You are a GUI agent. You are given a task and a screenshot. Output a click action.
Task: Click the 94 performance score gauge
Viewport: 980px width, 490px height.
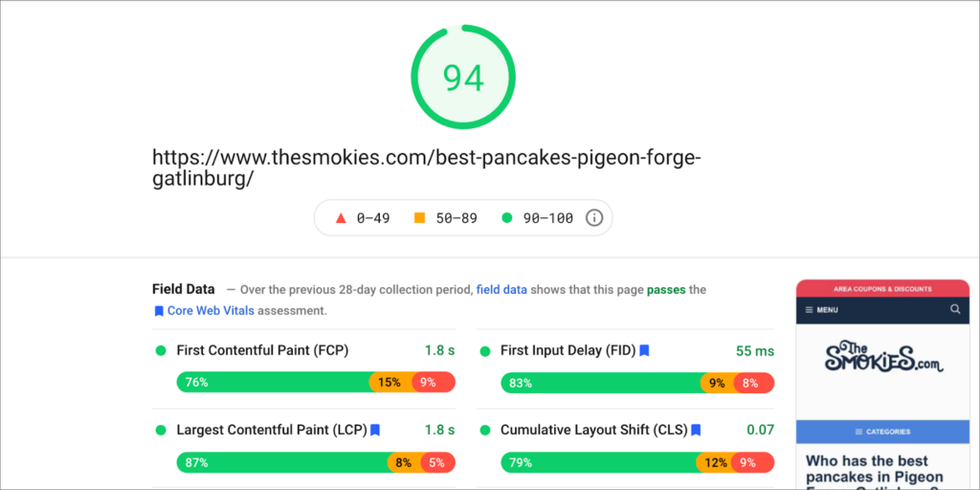click(463, 78)
